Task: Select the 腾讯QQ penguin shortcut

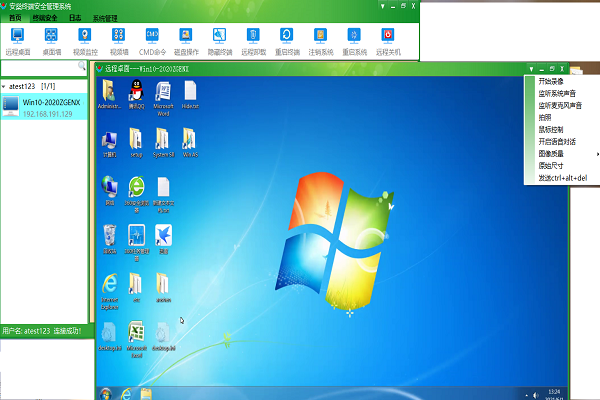Action: (x=136, y=94)
